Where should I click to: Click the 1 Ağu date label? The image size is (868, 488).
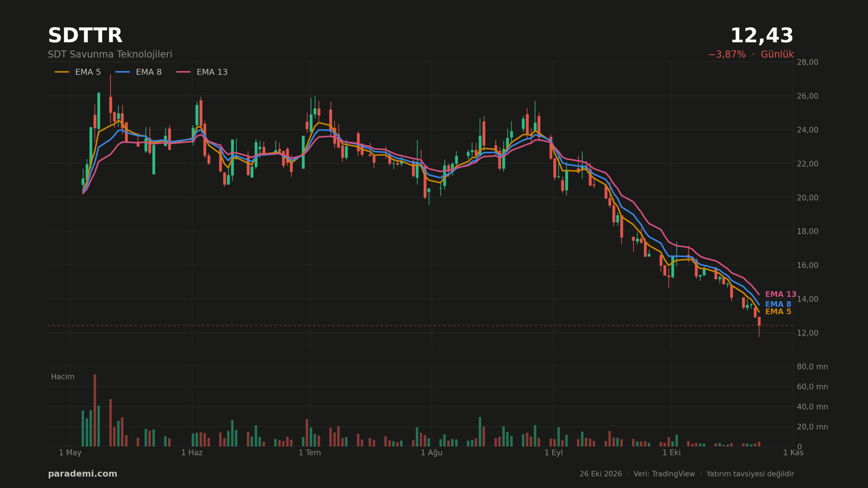click(432, 453)
